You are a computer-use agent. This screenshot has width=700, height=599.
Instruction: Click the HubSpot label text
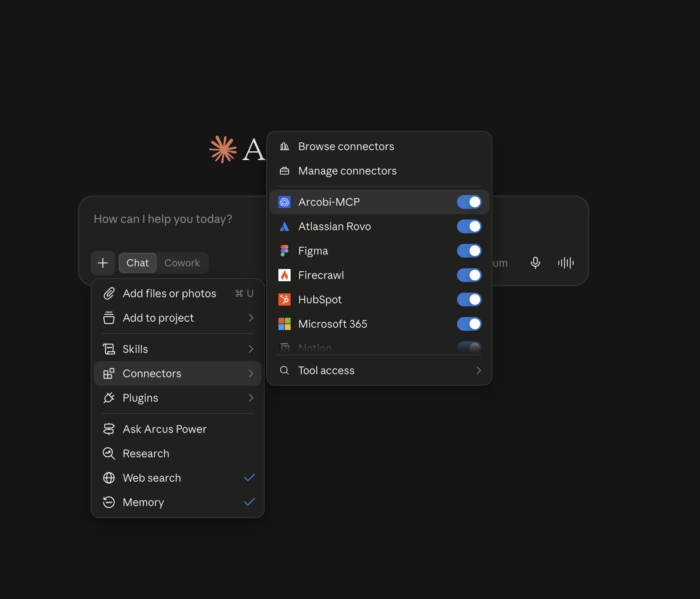[320, 299]
